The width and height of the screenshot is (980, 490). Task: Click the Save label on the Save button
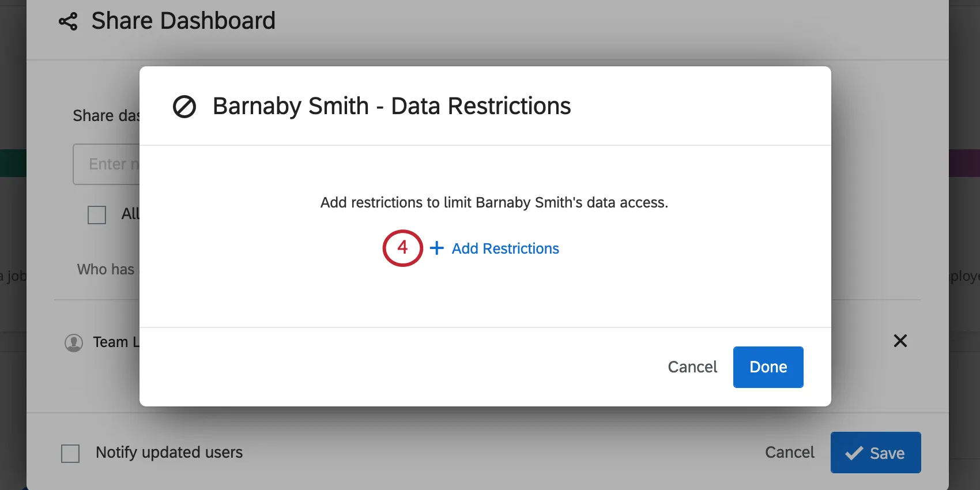pos(887,454)
